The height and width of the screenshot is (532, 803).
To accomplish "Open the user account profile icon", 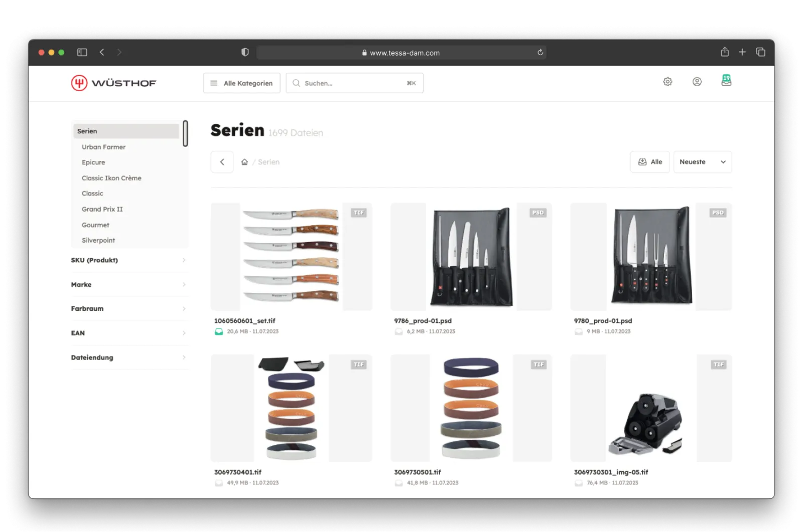I will tap(697, 82).
